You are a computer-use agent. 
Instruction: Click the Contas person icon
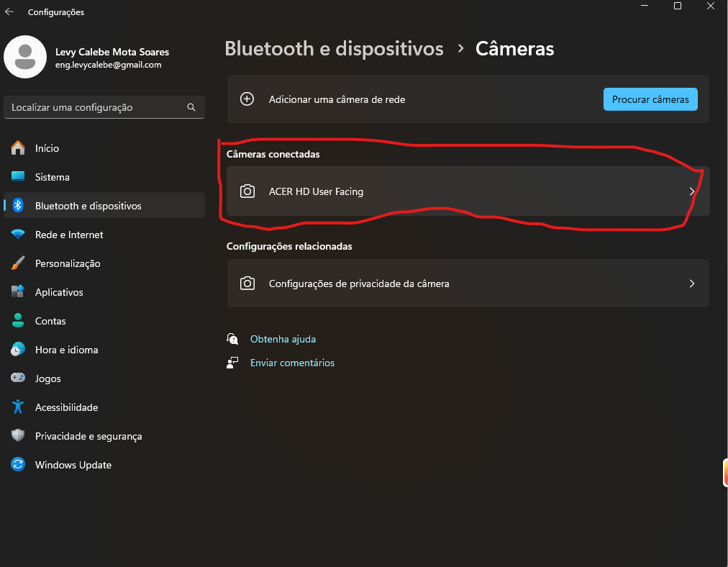click(x=18, y=320)
